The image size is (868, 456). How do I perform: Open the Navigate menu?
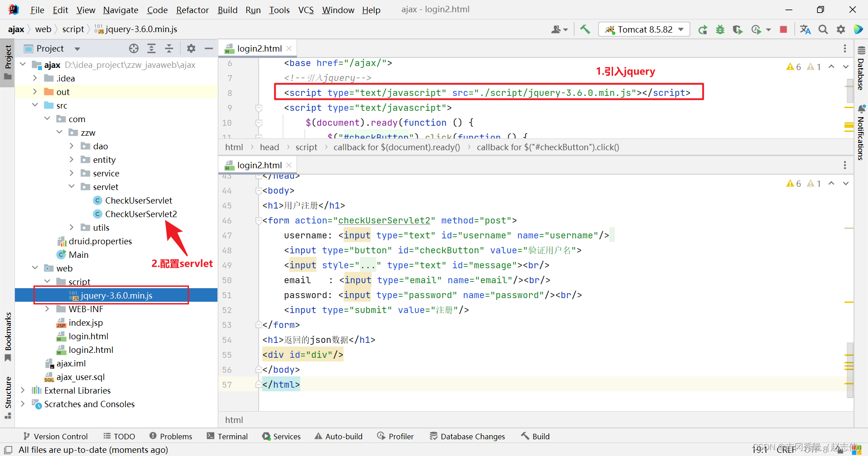tap(121, 10)
